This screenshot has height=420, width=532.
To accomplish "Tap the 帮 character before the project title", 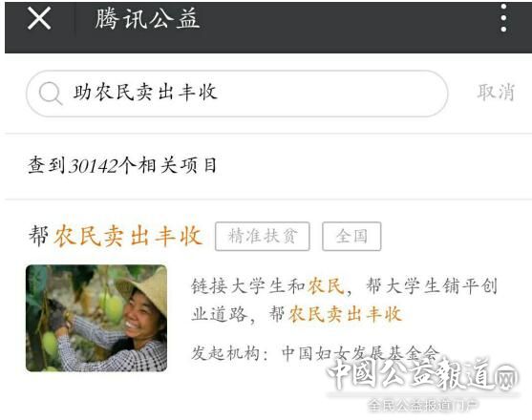I will (38, 236).
